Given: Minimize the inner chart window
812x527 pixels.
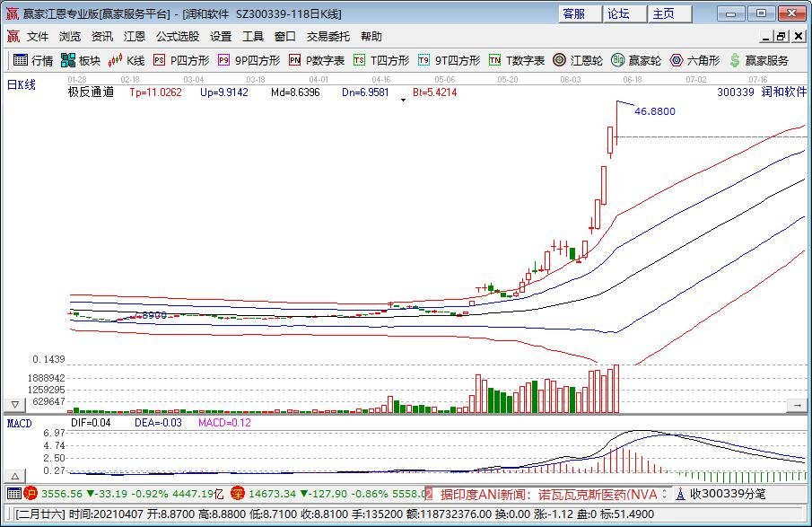Looking at the screenshot, I should pos(766,36).
